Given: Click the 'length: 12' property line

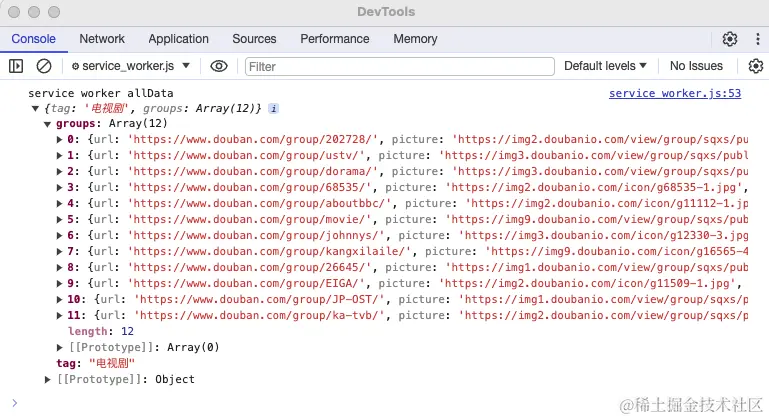Looking at the screenshot, I should pyautogui.click(x=101, y=331).
